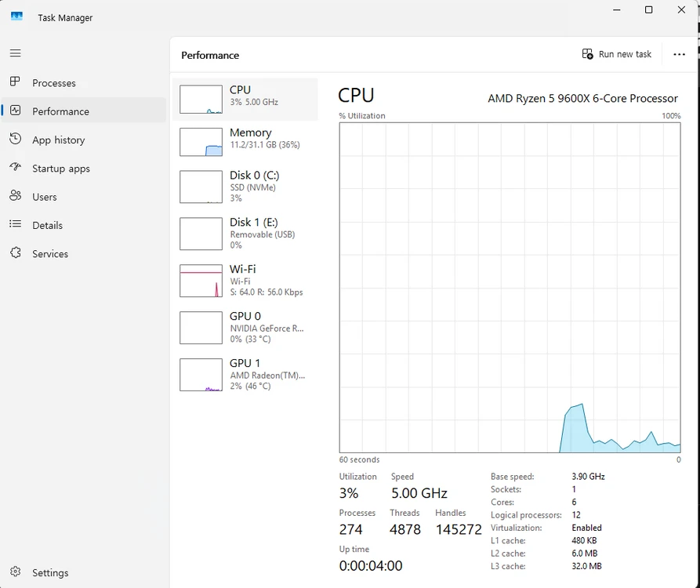700x588 pixels.
Task: Click Run new task button
Action: tap(617, 54)
